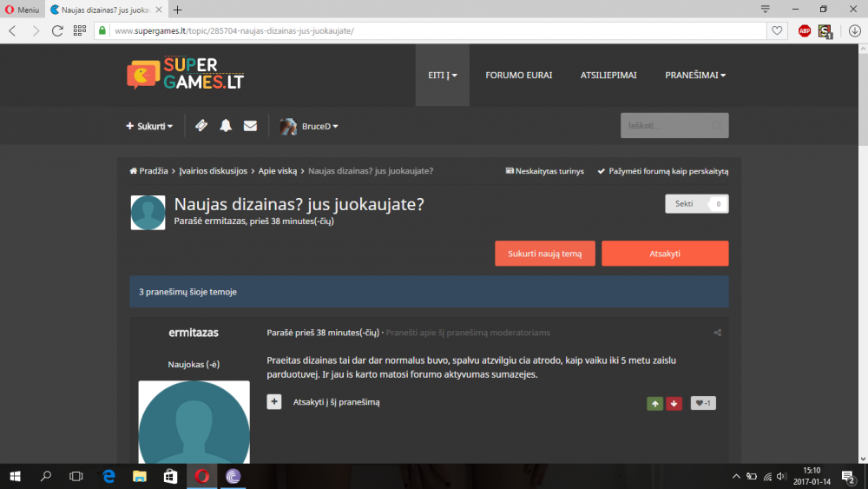
Task: Click the Atsakyti button
Action: 665,254
